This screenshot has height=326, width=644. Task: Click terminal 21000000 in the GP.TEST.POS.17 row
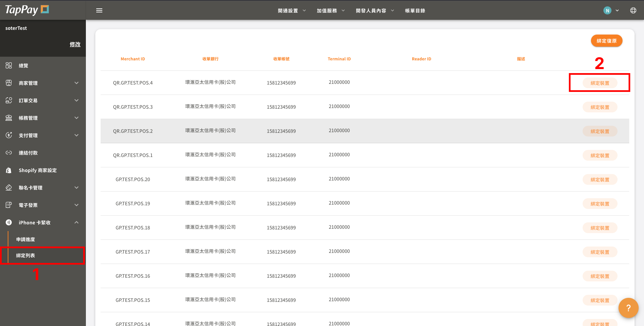[339, 251]
